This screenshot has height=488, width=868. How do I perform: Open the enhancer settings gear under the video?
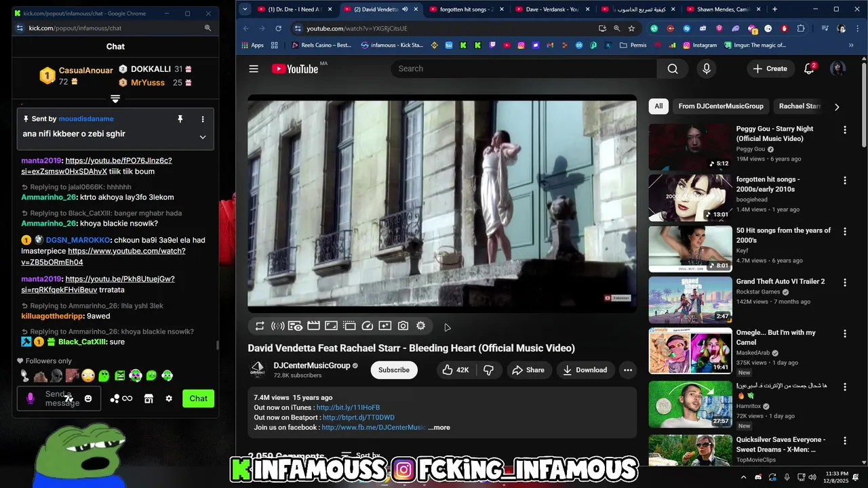click(x=420, y=326)
